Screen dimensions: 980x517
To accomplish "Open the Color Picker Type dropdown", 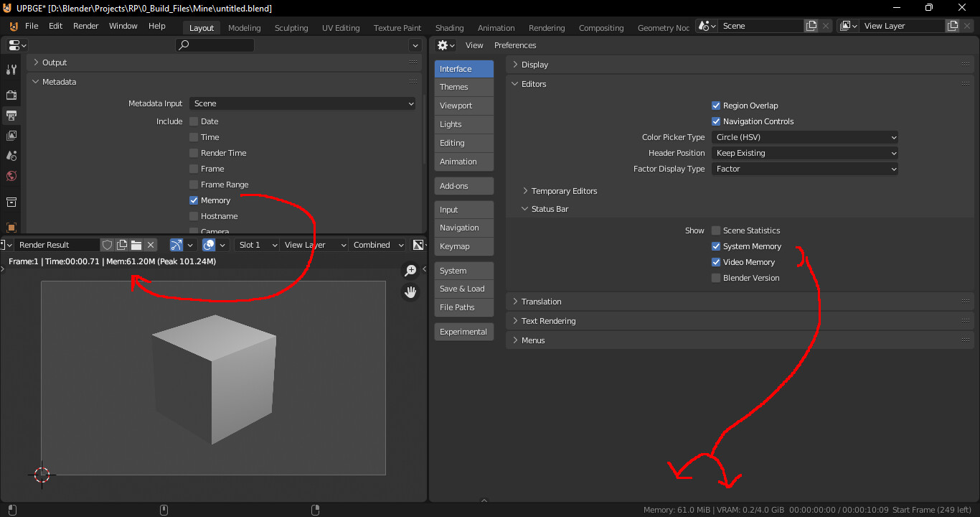I will [804, 136].
